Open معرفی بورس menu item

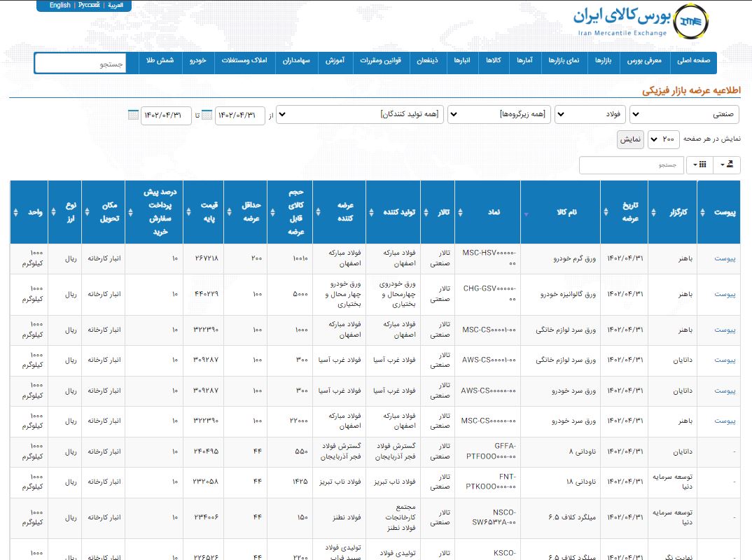click(644, 60)
